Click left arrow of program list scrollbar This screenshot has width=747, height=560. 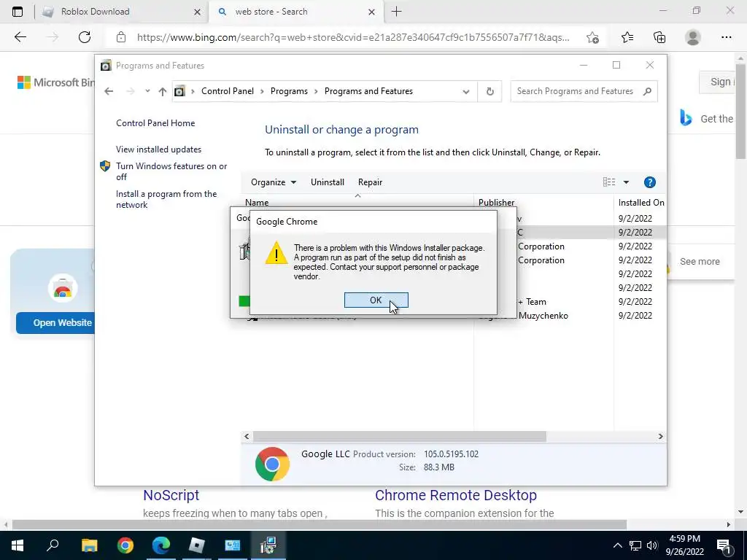[247, 436]
